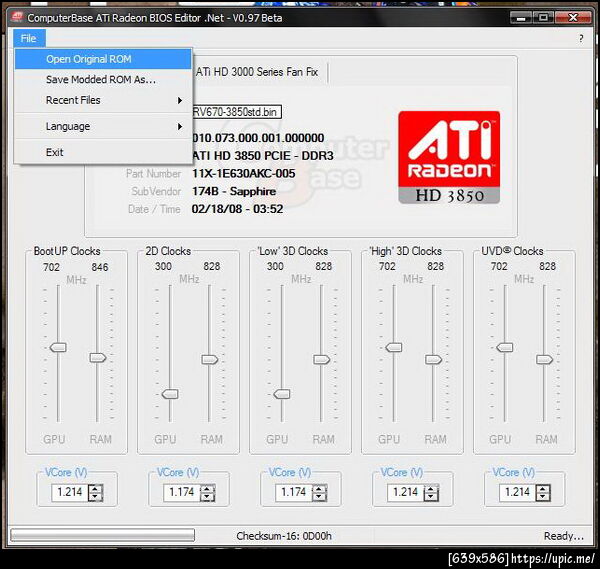Click the ATI HD 3850 PCIE - DDR3 text
This screenshot has width=600, height=569.
(262, 156)
